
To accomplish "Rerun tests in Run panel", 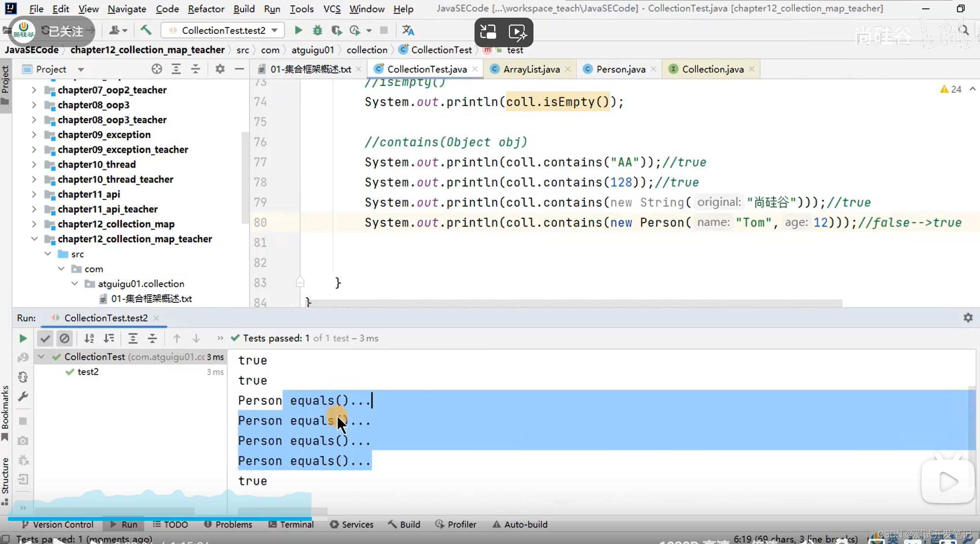I will pos(23,338).
